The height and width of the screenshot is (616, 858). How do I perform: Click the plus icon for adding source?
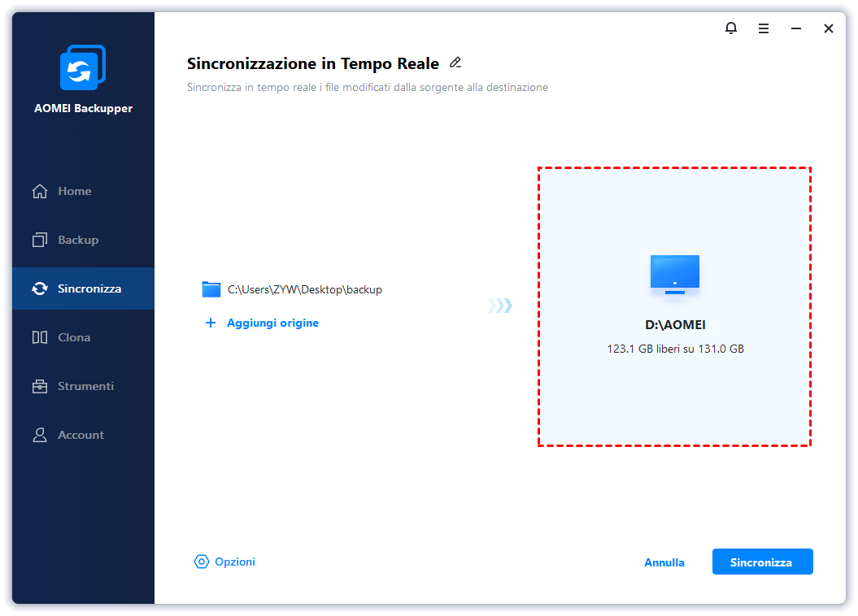210,323
